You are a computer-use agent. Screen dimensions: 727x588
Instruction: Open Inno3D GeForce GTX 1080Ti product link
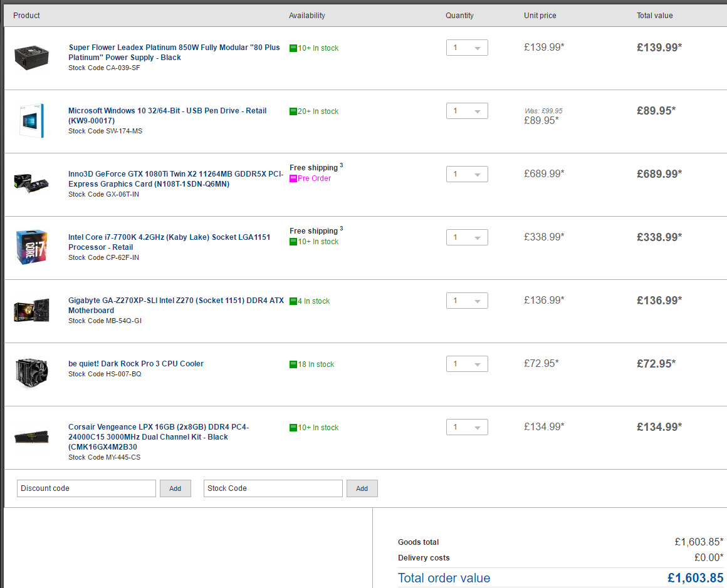pos(175,179)
